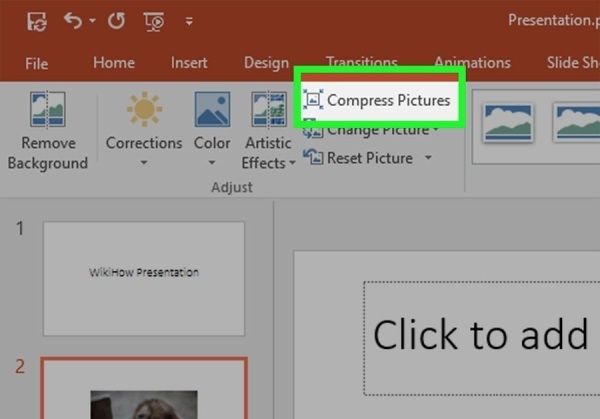Click the Repeat action icon in title bar

115,20
